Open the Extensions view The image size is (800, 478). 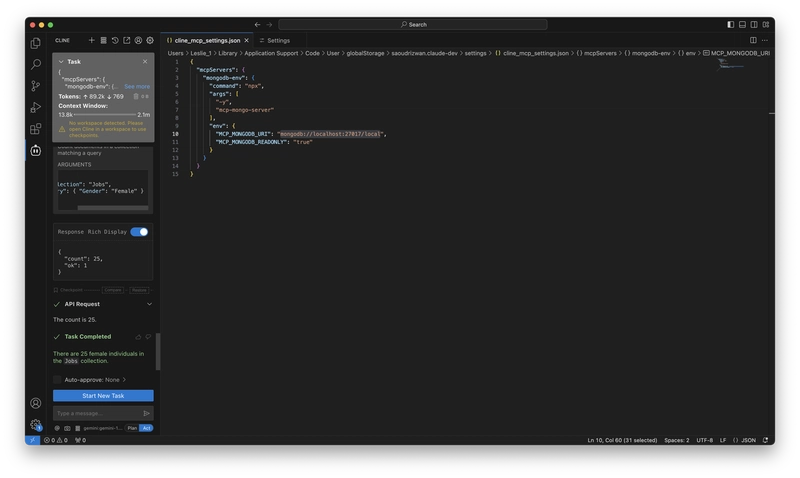click(x=36, y=129)
